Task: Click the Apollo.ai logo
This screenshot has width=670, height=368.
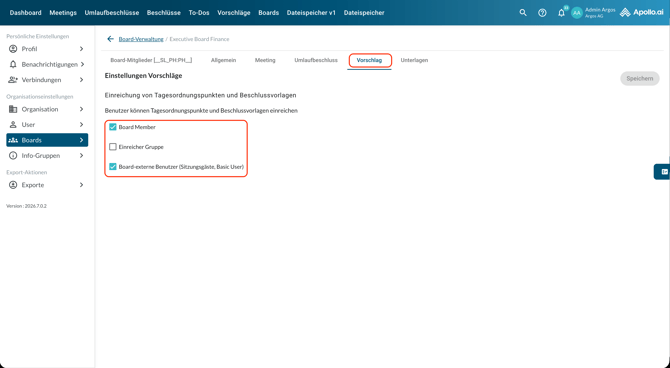Action: 641,12
